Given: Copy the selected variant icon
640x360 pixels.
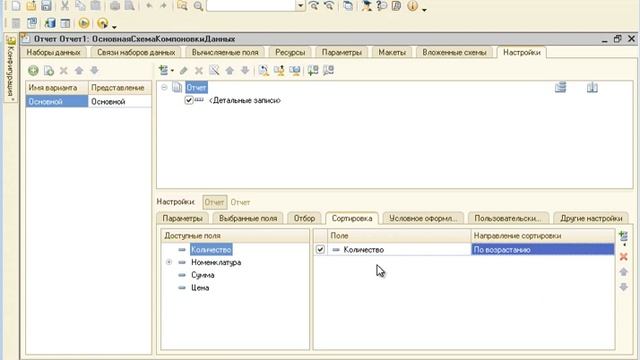Looking at the screenshot, I should [49, 71].
